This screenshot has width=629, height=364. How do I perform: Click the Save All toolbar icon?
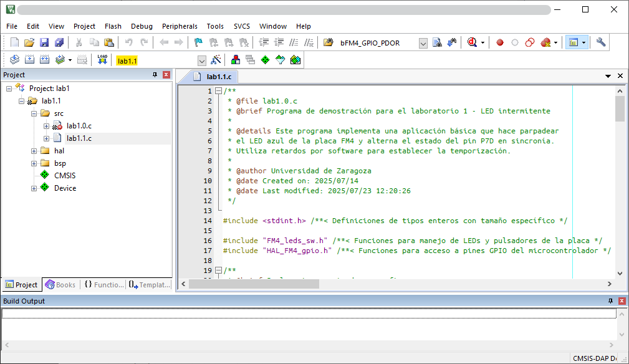tap(59, 43)
